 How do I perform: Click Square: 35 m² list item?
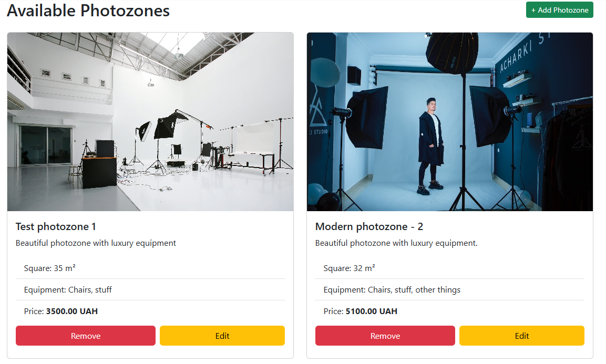click(150, 268)
